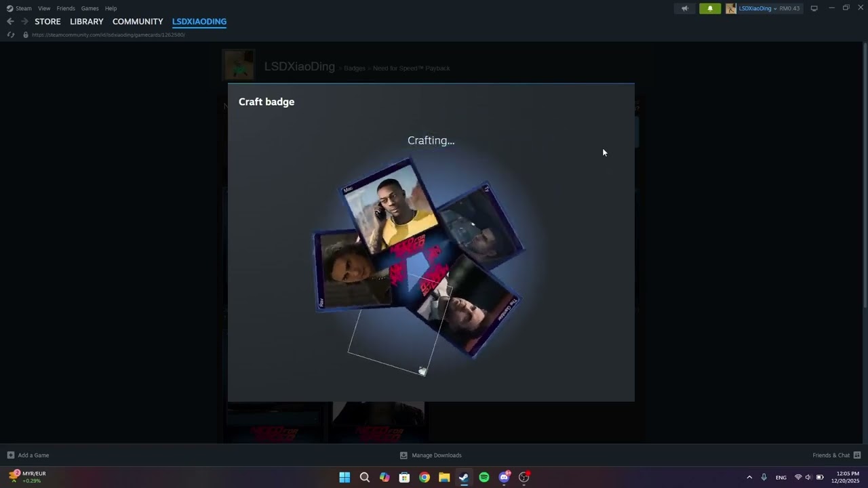Image resolution: width=868 pixels, height=488 pixels.
Task: Click the Wi-Fi tray icon
Action: (x=798, y=477)
